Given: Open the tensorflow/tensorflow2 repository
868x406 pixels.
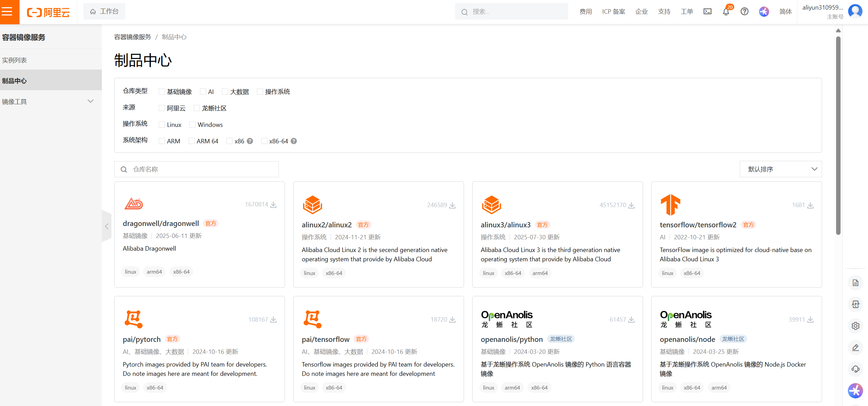Looking at the screenshot, I should click(x=698, y=225).
